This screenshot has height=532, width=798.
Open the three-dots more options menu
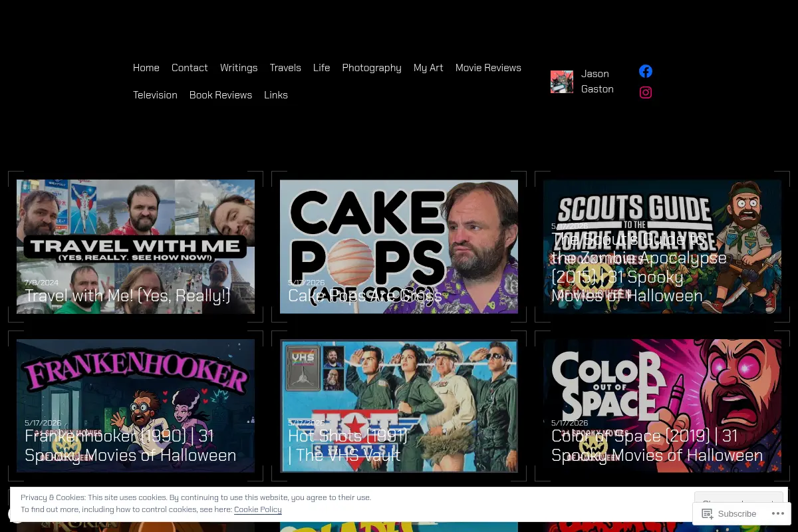[777, 513]
